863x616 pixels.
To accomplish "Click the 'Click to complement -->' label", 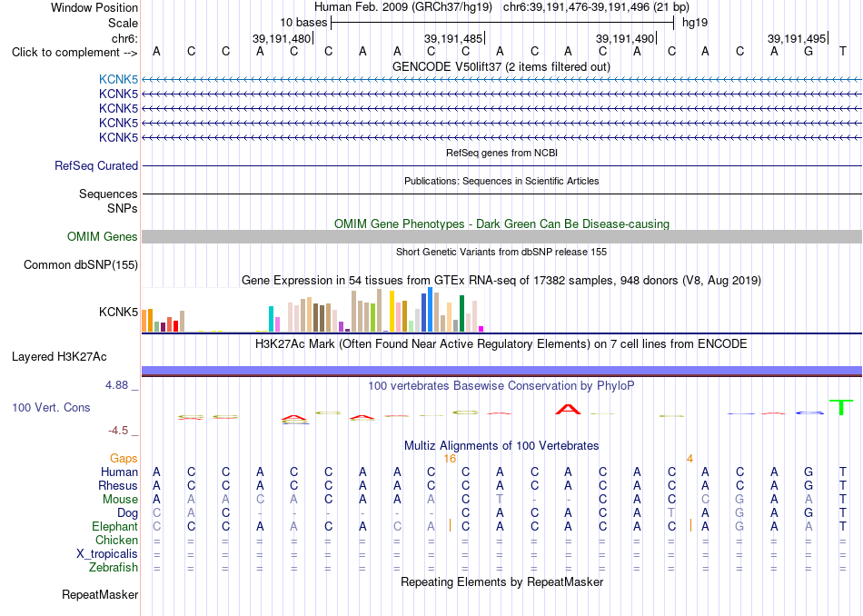I will pos(74,53).
